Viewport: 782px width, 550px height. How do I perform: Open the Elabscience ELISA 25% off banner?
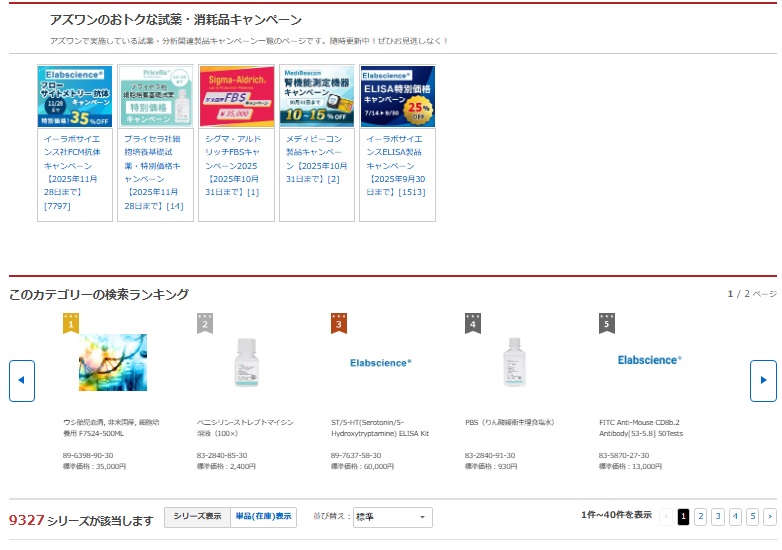(x=397, y=96)
